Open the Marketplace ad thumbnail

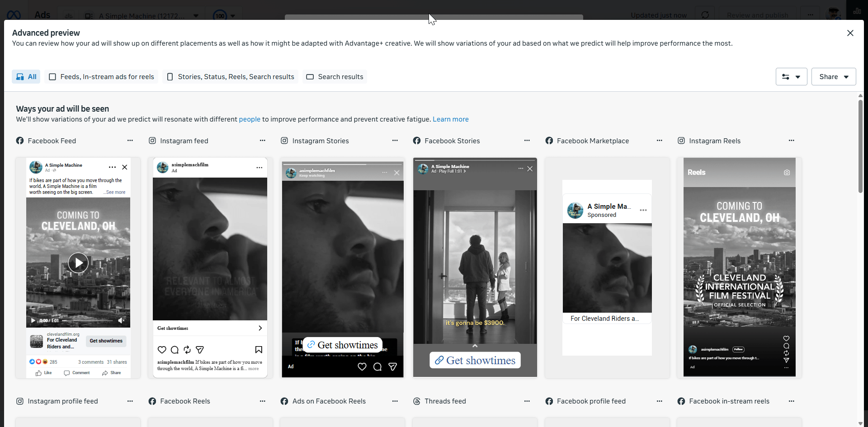point(607,268)
